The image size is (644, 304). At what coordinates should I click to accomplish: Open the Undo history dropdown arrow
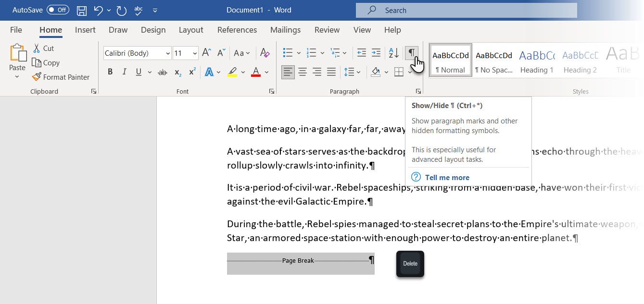[x=109, y=10]
